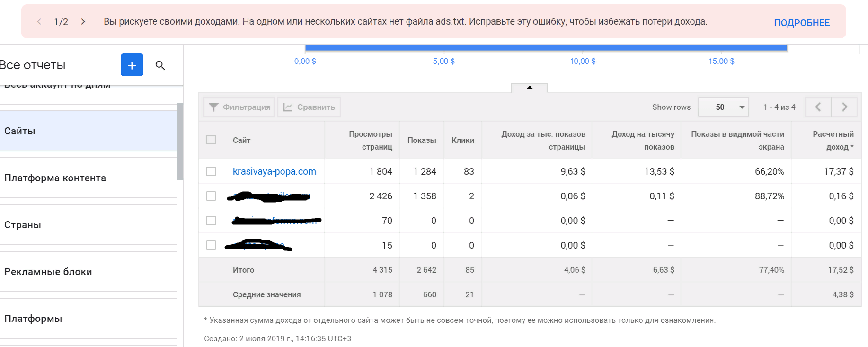Check the krasivaya-popa.com row checkbox

point(211,171)
